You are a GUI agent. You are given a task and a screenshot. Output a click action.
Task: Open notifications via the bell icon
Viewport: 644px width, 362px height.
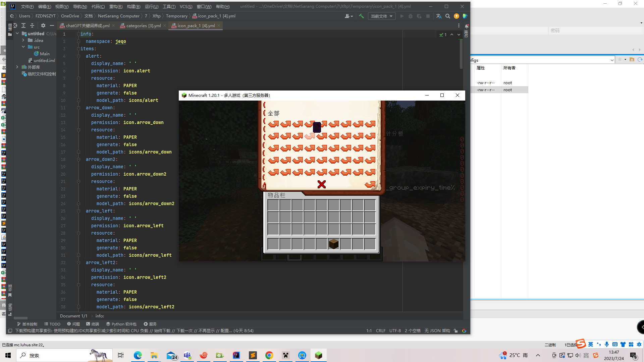coord(467,26)
